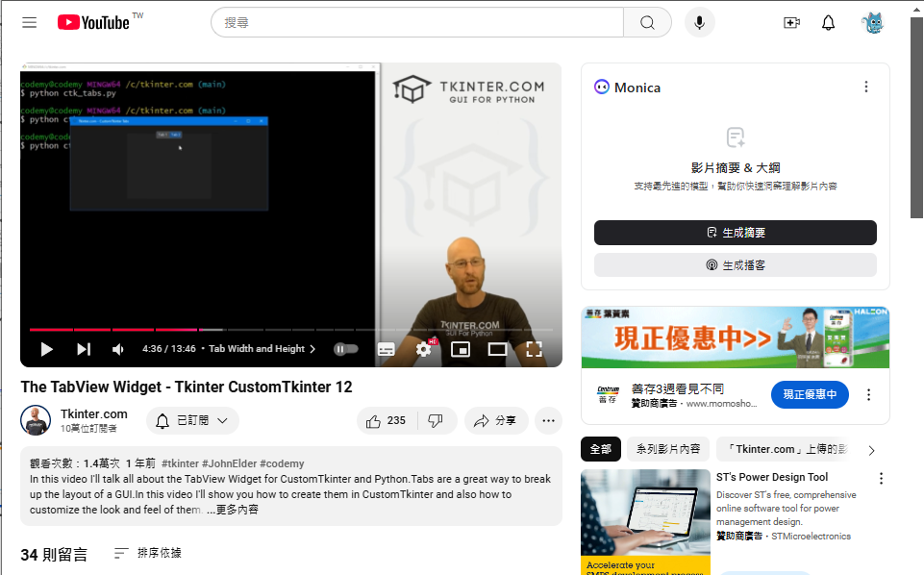The height and width of the screenshot is (575, 924).
Task: Open the YouTube hamburger guide menu
Action: [x=30, y=22]
